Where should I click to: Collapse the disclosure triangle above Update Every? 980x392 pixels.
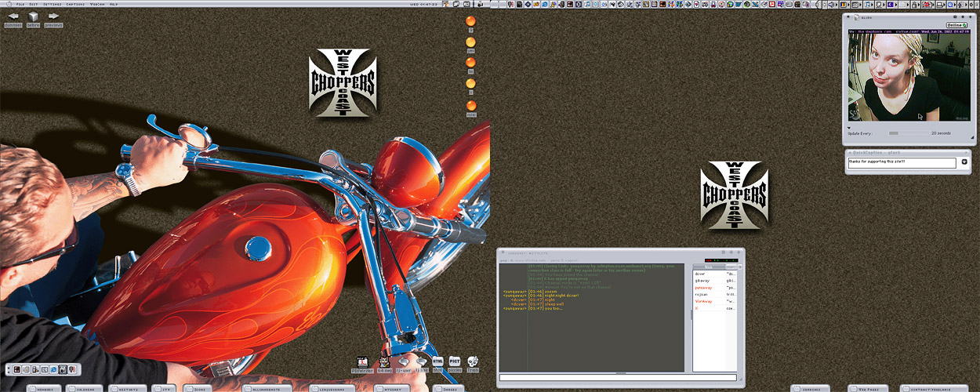coord(849,128)
